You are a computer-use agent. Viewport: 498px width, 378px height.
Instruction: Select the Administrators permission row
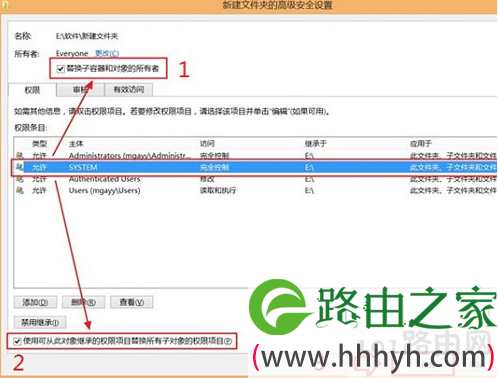(x=256, y=155)
